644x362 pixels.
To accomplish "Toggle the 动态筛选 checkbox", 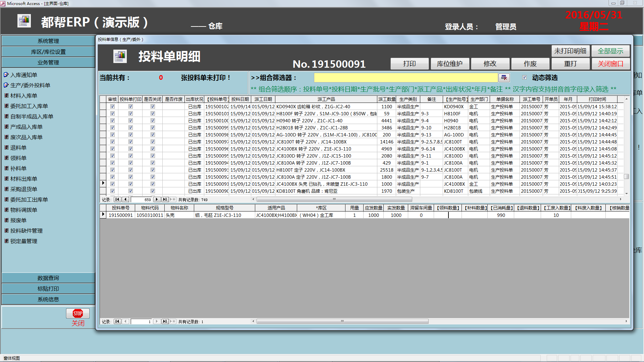I will tap(524, 77).
